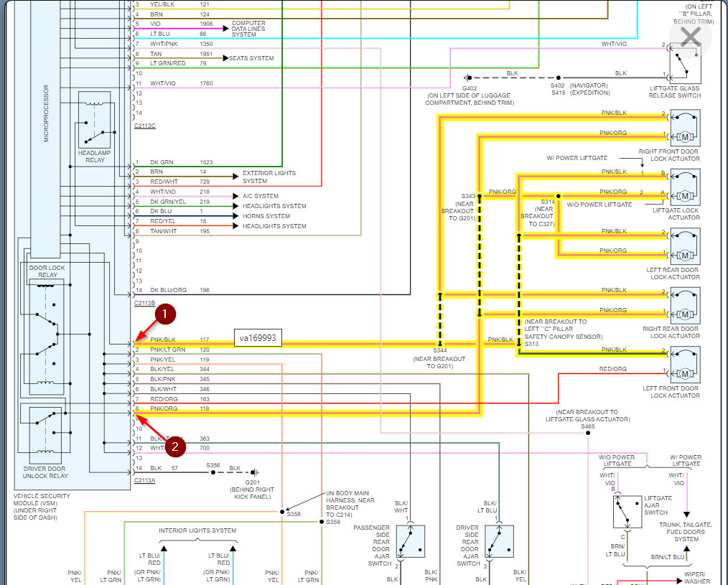
Task: Click the SEATS SYSTEM label
Action: 251,58
